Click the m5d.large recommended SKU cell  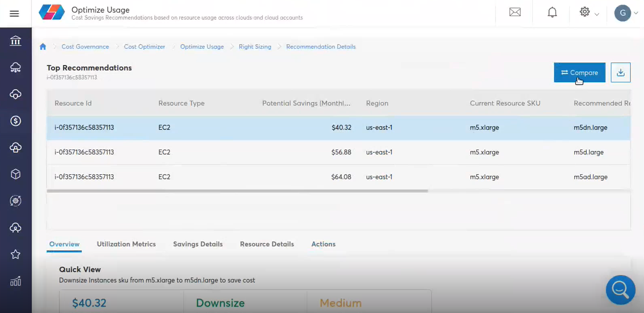tap(589, 152)
